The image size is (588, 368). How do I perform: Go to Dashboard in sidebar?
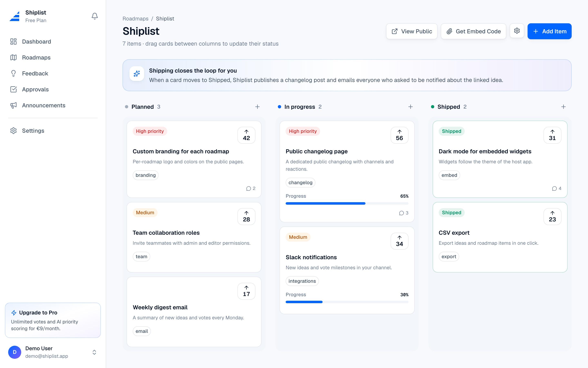(53, 42)
